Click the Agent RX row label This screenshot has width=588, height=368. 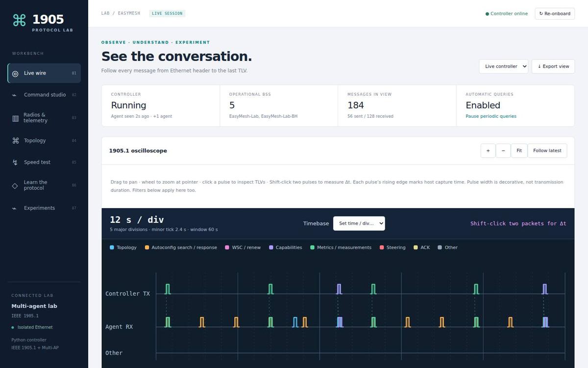pos(119,327)
